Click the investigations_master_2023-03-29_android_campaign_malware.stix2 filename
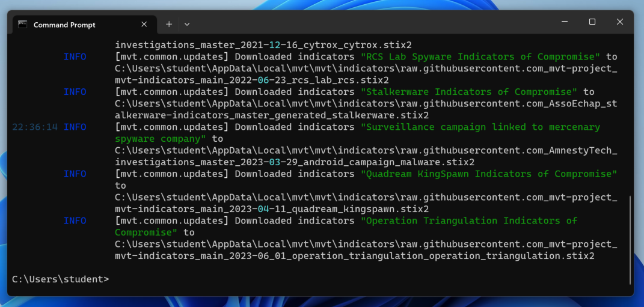This screenshot has width=644, height=307. (x=295, y=162)
